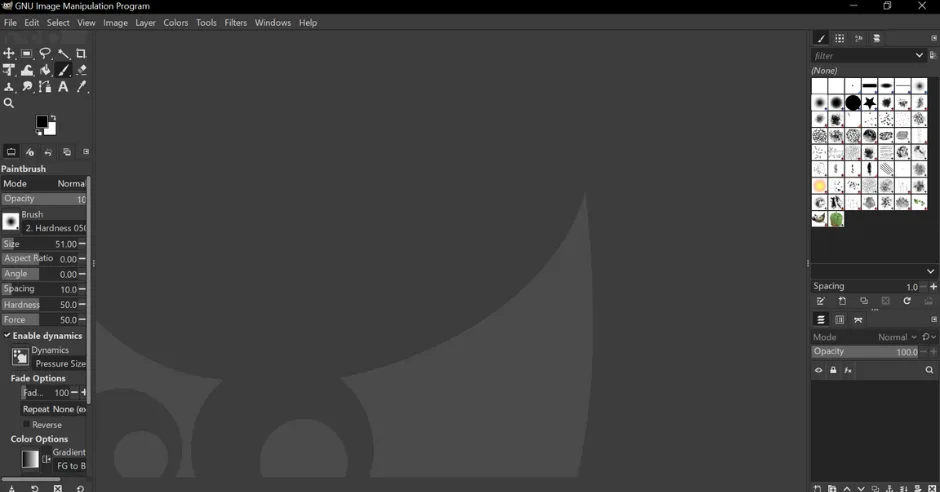The image size is (940, 492).
Task: Select the Warp Transform tool
Action: point(26,70)
